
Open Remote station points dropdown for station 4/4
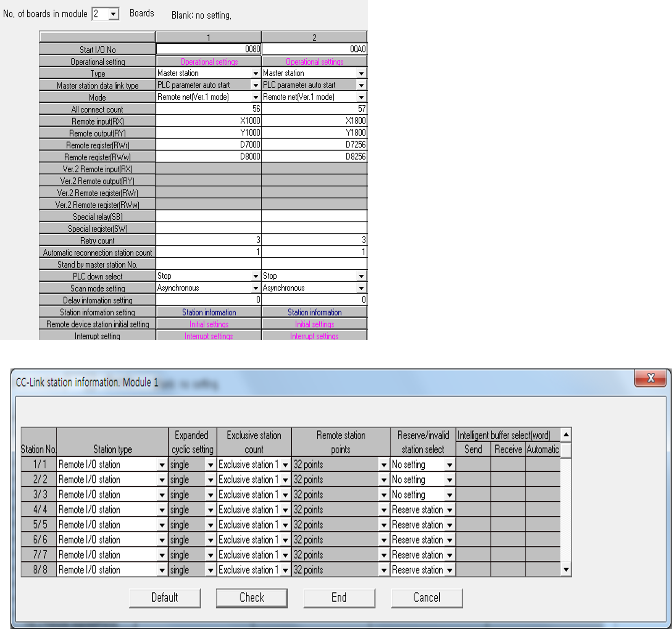click(384, 510)
